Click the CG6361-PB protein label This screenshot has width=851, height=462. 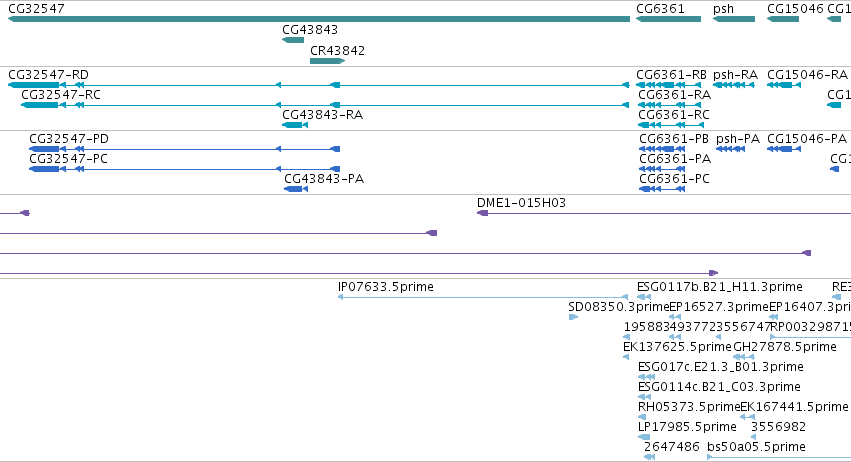tap(674, 138)
